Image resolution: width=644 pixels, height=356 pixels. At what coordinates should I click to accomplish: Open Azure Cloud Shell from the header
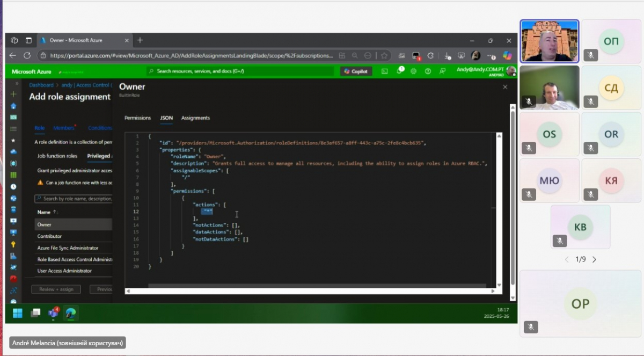pos(385,71)
